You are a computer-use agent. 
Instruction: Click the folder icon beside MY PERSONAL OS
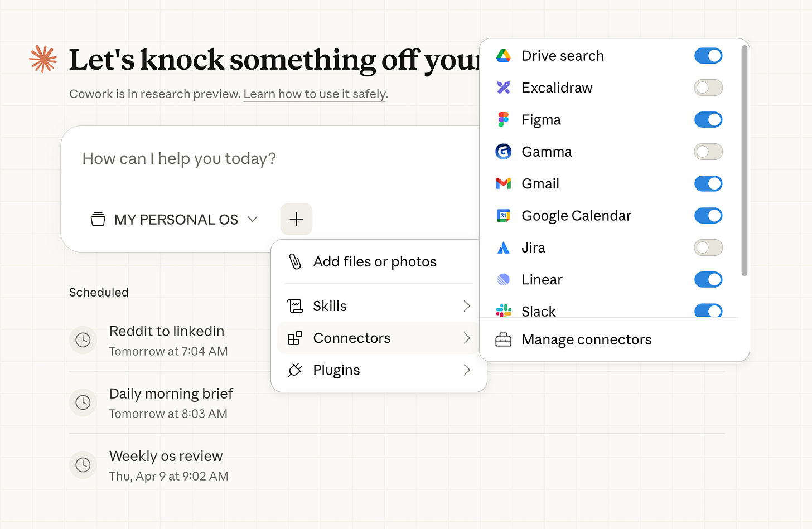pyautogui.click(x=98, y=219)
